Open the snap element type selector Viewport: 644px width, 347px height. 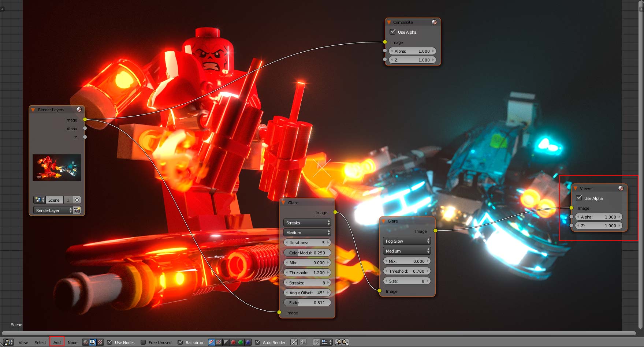tap(327, 342)
